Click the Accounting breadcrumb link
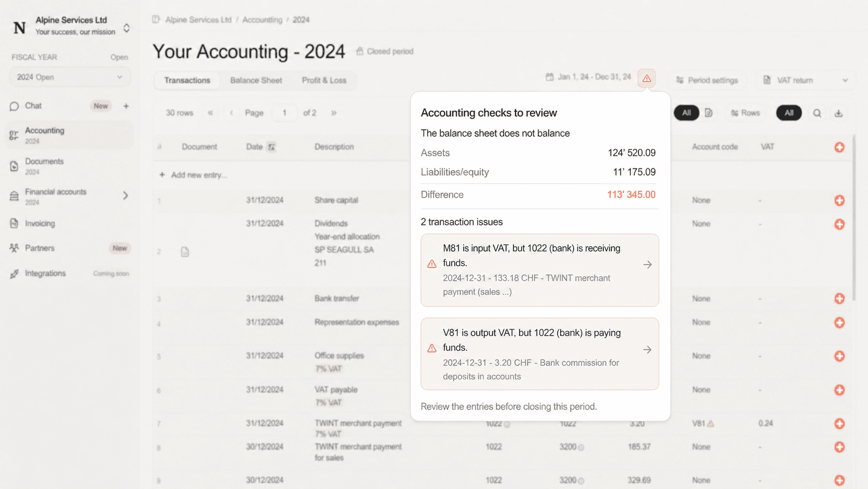This screenshot has width=868, height=489. tap(262, 20)
